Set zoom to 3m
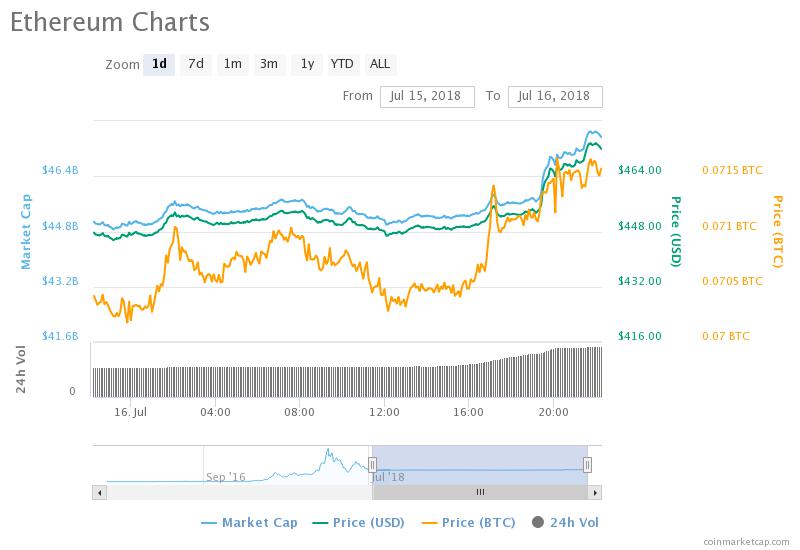The height and width of the screenshot is (550, 800). point(269,64)
